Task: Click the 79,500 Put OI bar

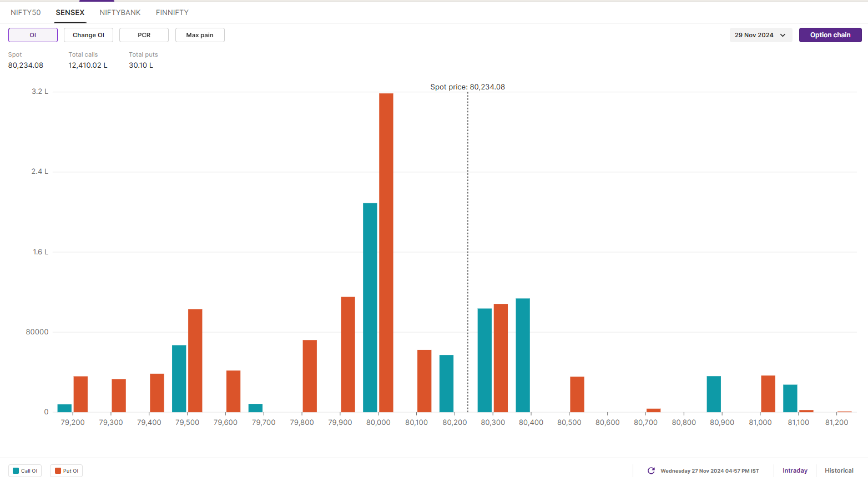Action: pos(195,360)
